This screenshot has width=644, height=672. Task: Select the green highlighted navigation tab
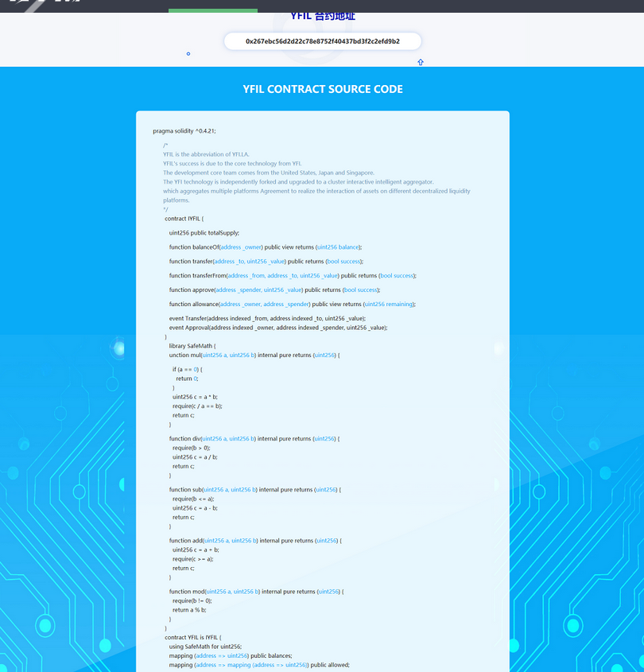tap(213, 10)
